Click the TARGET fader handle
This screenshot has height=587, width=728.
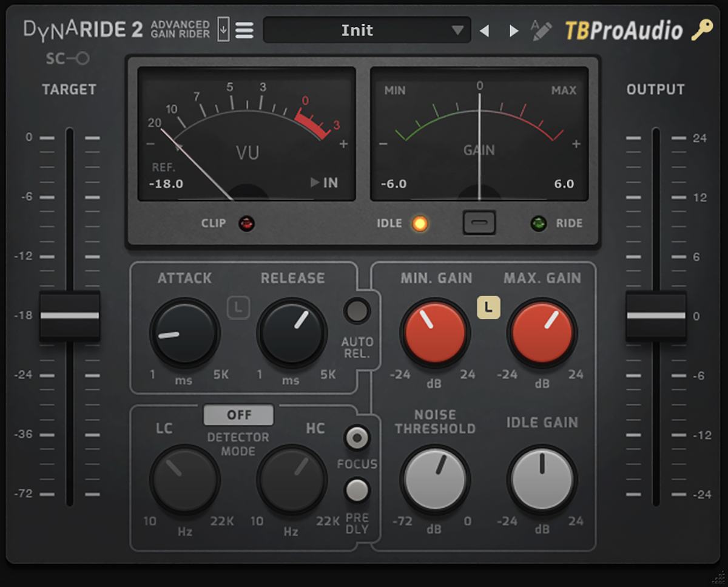coord(70,316)
